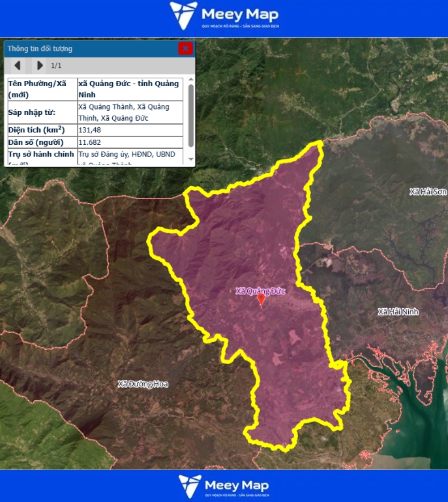Click the Meey Map logo in top banner
448x502 pixels.
pos(224,16)
